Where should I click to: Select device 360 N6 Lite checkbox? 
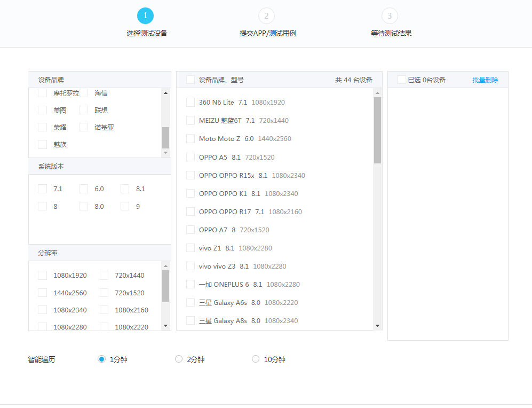coord(190,102)
